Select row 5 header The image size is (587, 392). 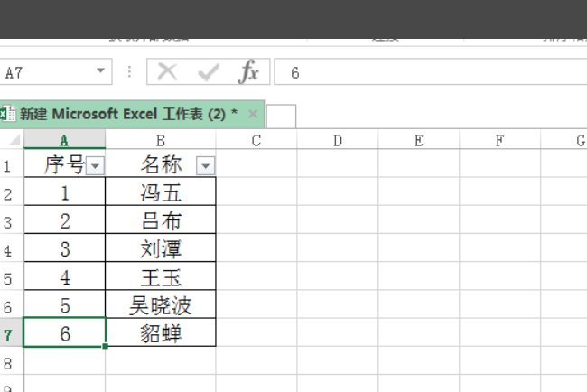(12, 275)
